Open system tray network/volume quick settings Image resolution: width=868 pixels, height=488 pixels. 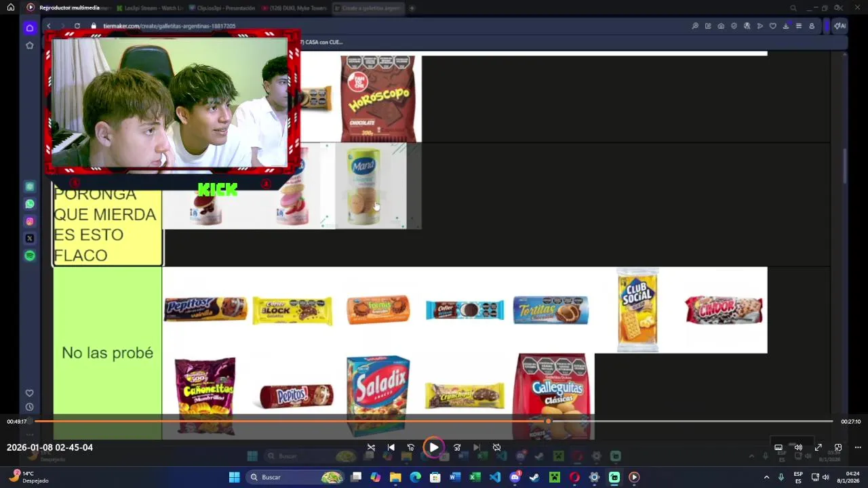coord(820,477)
